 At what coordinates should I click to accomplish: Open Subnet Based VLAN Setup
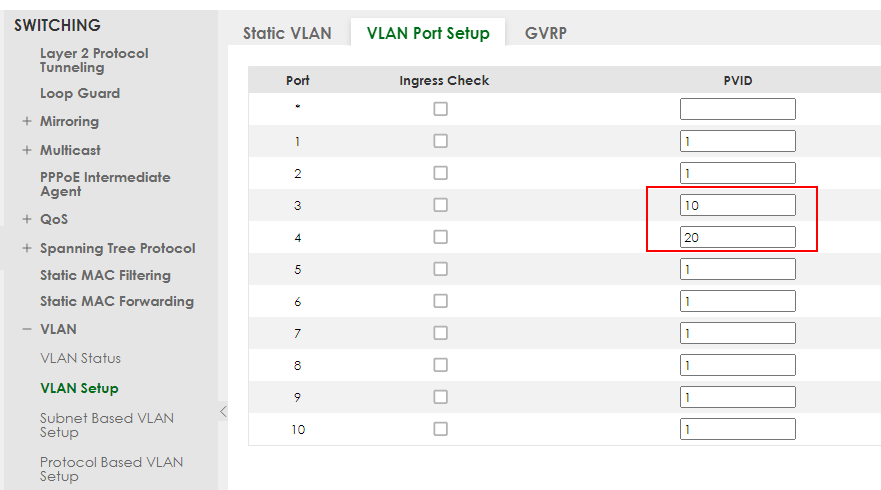[x=106, y=425]
